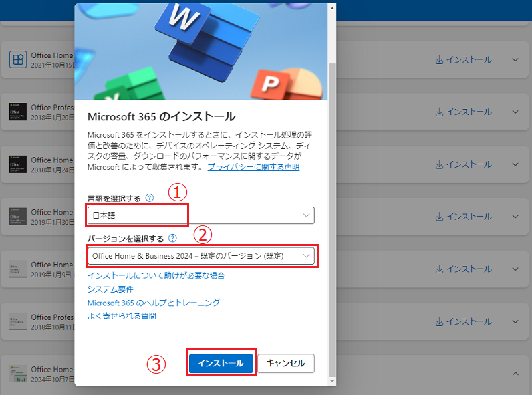
Task: Click the Microsoft 365 のインストール heading
Action: tap(162, 117)
